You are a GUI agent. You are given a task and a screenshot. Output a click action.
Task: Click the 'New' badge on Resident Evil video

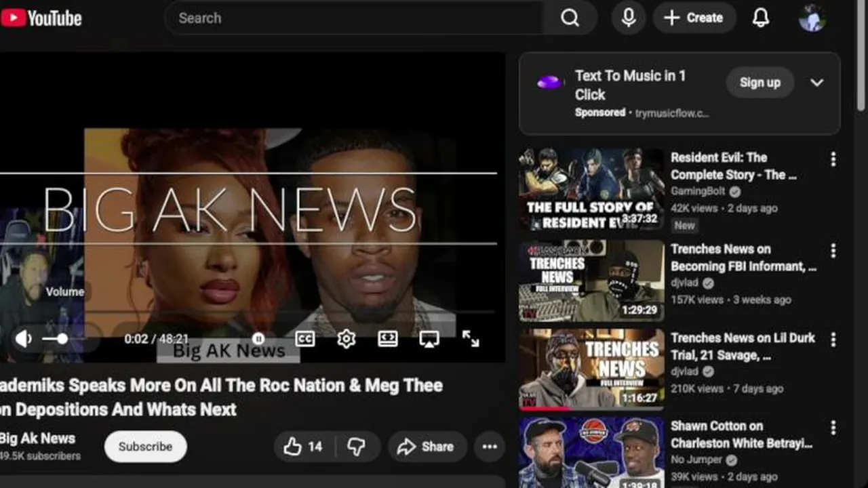pyautogui.click(x=684, y=226)
